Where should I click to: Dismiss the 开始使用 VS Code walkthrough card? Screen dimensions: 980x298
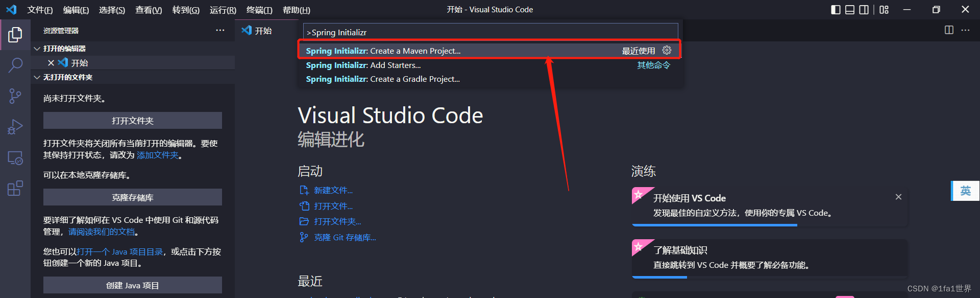[x=898, y=197]
